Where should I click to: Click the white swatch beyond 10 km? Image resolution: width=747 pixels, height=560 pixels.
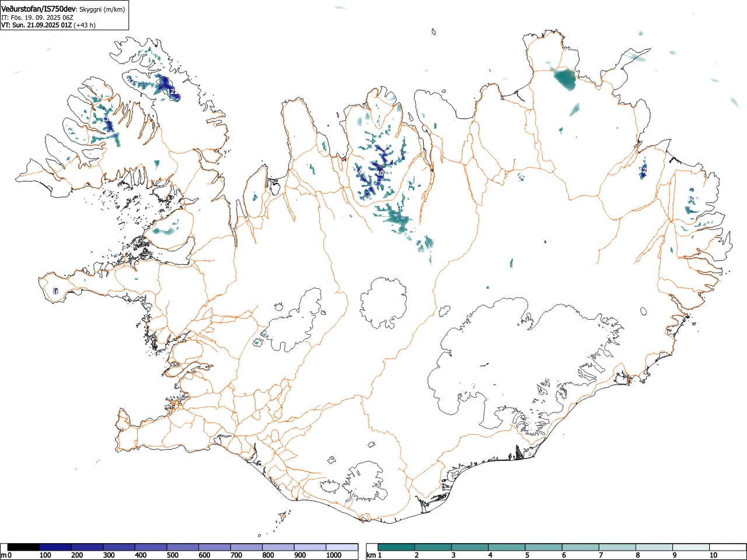pos(727,547)
